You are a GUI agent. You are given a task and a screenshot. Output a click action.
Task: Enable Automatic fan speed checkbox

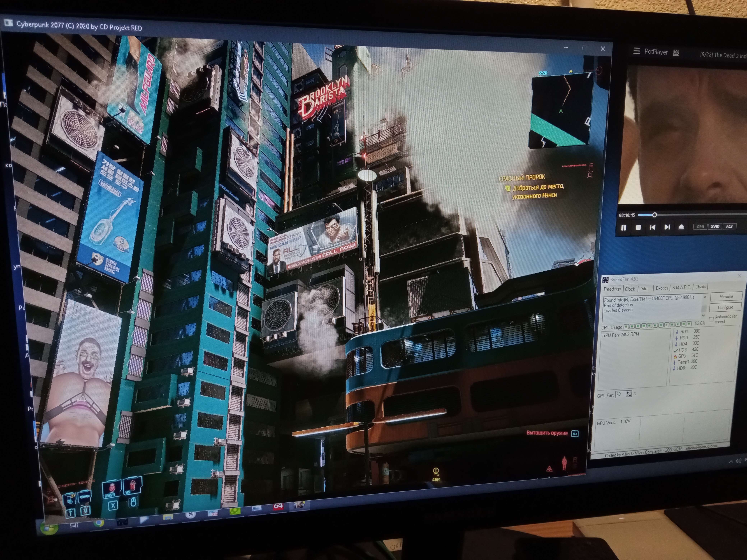click(711, 319)
